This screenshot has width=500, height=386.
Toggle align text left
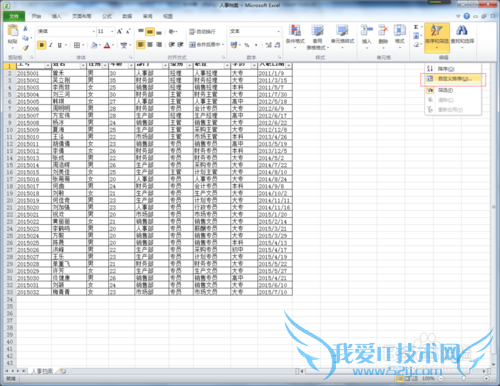pos(141,44)
